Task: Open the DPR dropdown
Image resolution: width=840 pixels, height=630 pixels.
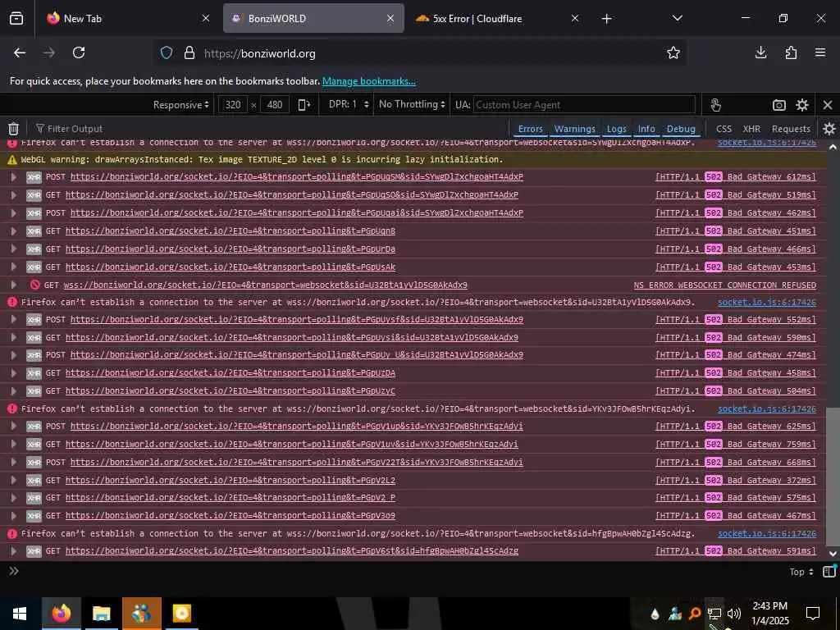Action: tap(348, 104)
